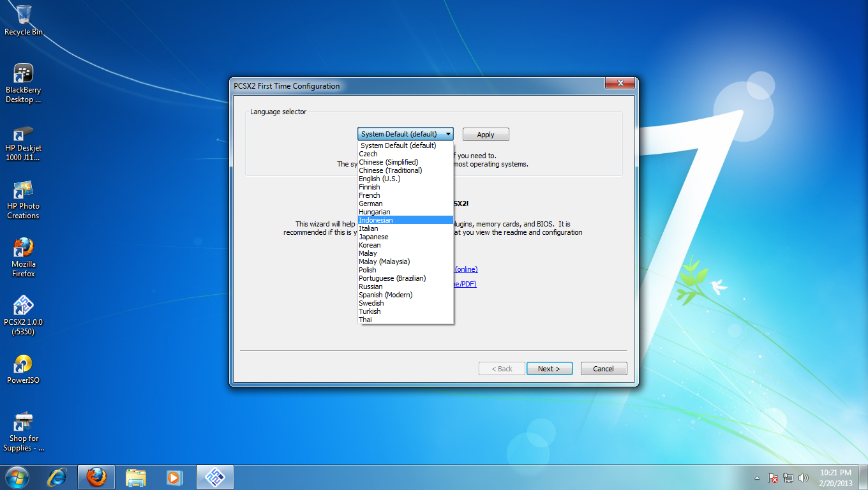Open the Windows Start menu orb
Image resolution: width=868 pixels, height=490 pixels.
click(17, 477)
